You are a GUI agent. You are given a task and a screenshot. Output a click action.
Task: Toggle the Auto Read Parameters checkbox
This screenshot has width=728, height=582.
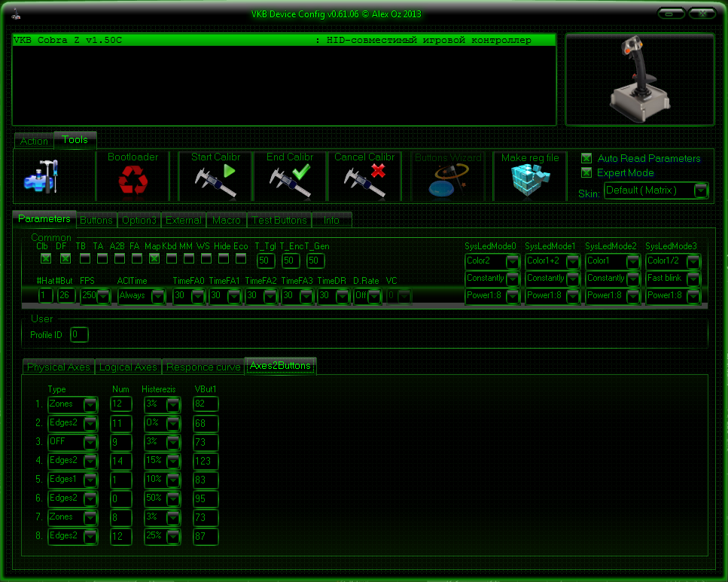coord(586,159)
